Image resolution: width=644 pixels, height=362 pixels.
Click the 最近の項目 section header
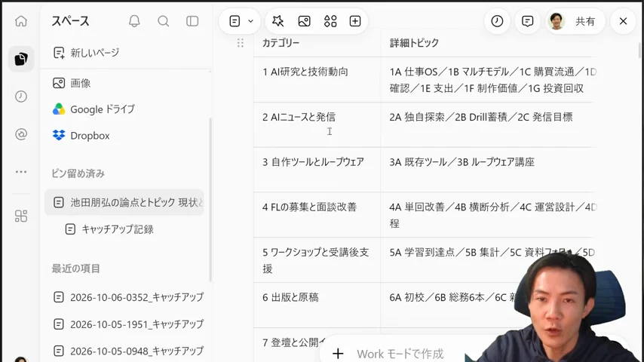[75, 268]
